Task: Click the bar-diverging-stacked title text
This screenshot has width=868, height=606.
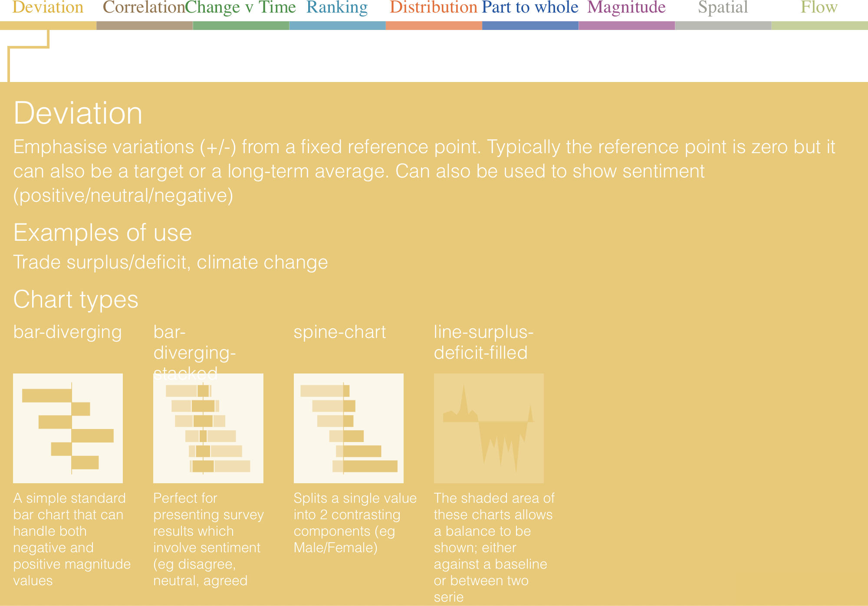Action: click(194, 352)
